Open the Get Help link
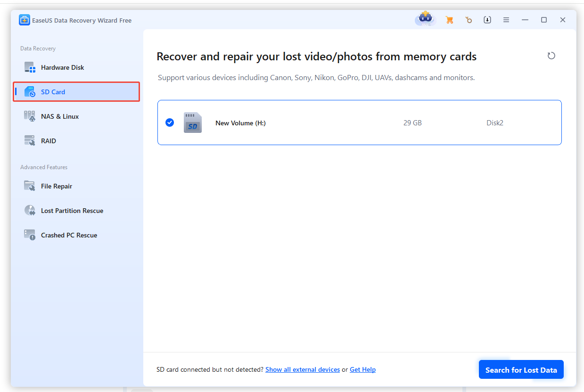This screenshot has width=584, height=392. tap(362, 369)
